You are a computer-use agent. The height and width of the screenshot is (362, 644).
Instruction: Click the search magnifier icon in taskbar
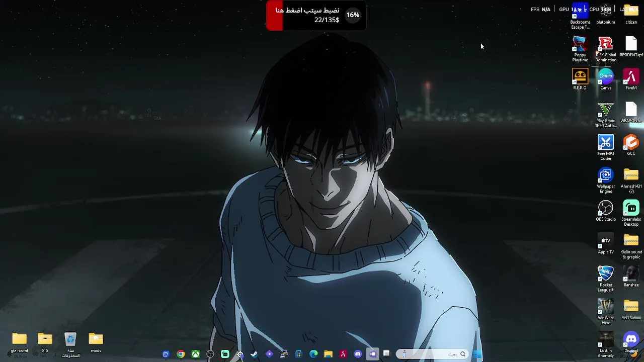[463, 354]
